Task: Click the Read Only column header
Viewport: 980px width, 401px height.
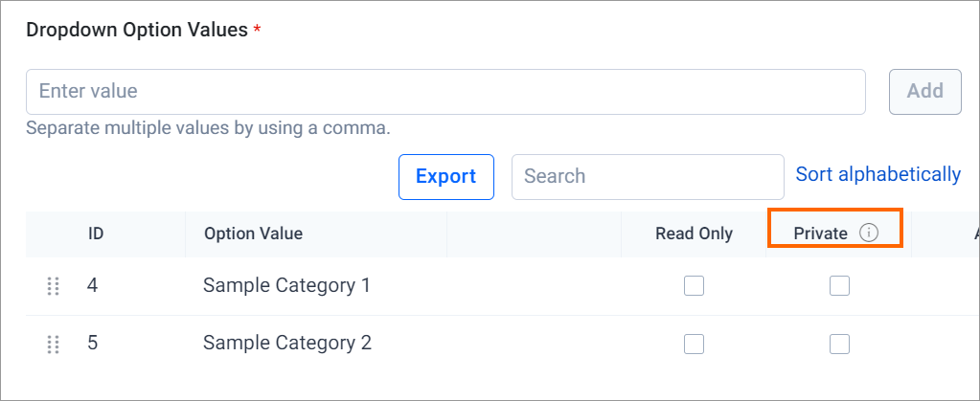Action: (x=694, y=234)
